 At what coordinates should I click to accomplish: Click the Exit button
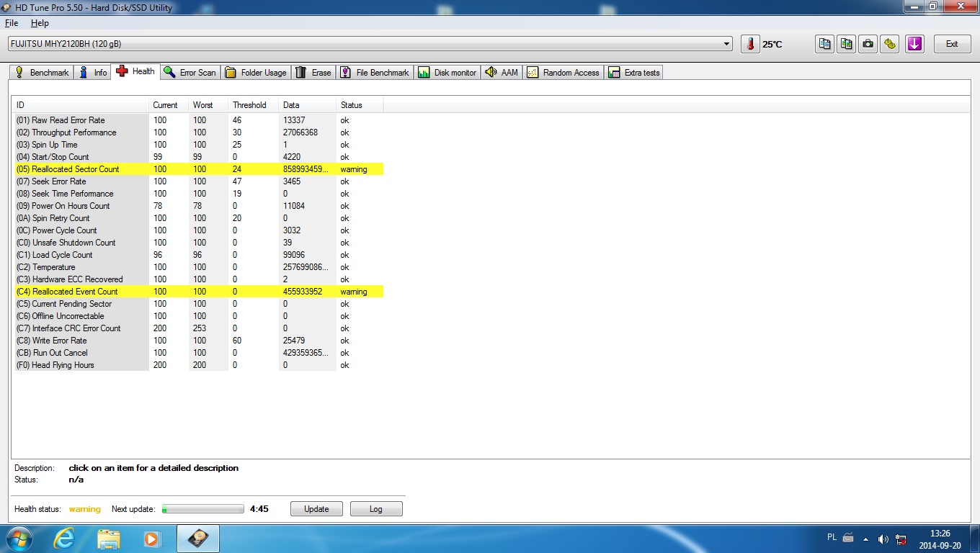tap(952, 44)
